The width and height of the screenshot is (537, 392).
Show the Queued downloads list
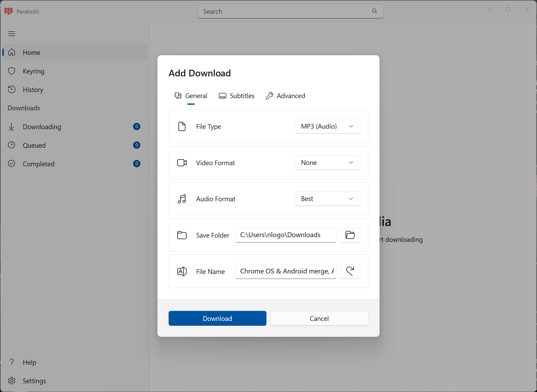34,145
